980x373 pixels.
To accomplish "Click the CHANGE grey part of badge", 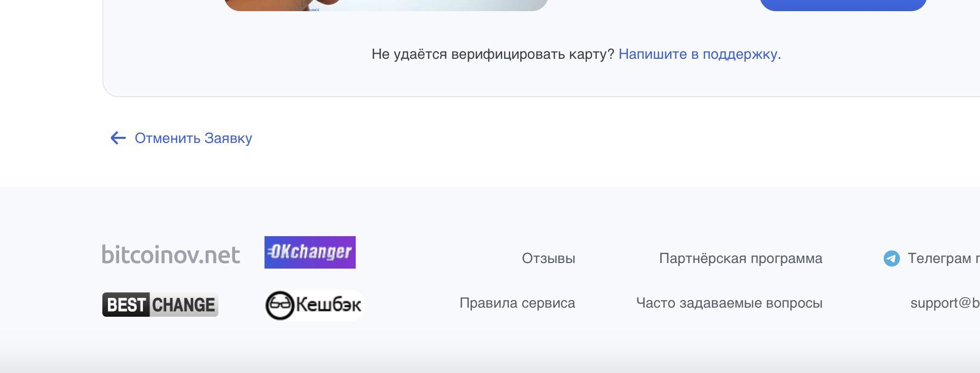I will click(183, 305).
